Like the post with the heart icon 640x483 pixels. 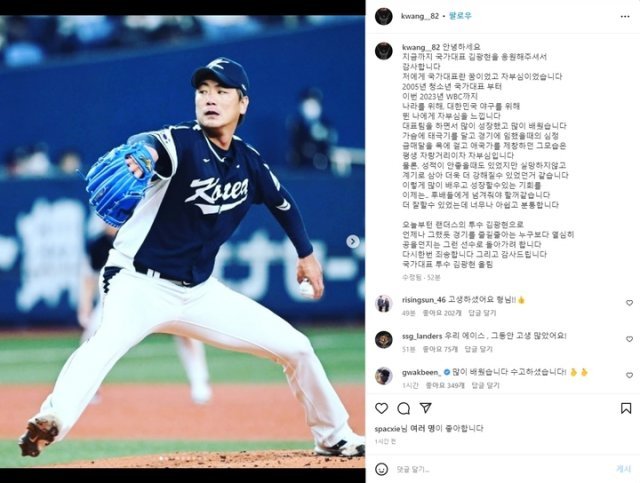tap(381, 408)
